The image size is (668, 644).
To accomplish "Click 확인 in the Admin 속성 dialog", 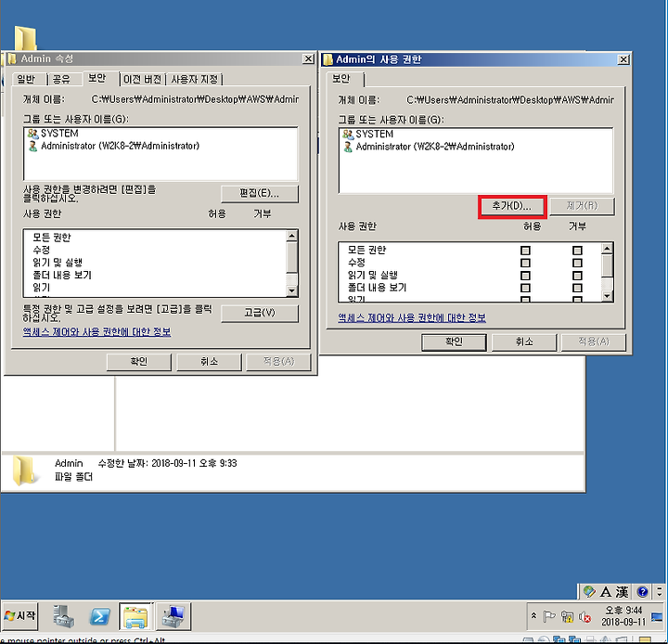I will coord(139,362).
